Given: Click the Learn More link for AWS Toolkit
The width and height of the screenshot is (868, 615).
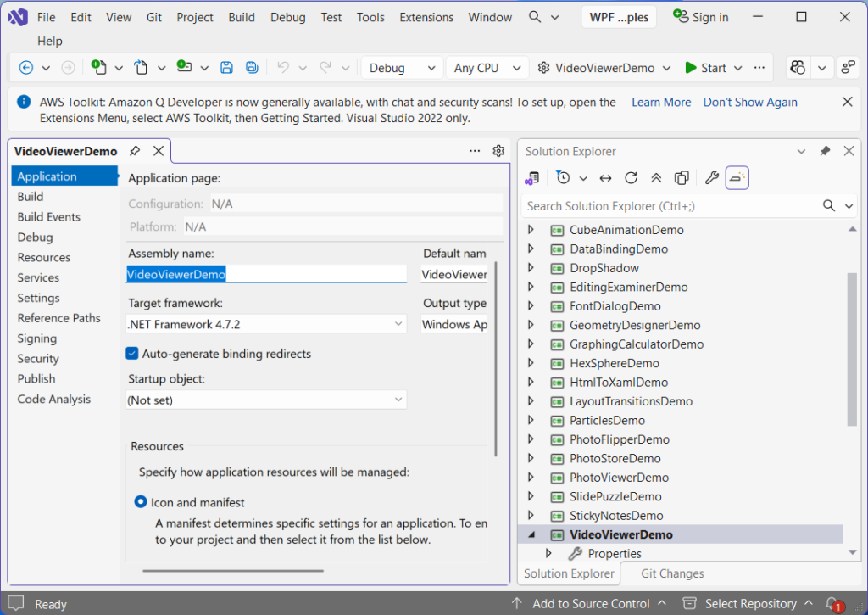Looking at the screenshot, I should point(661,102).
